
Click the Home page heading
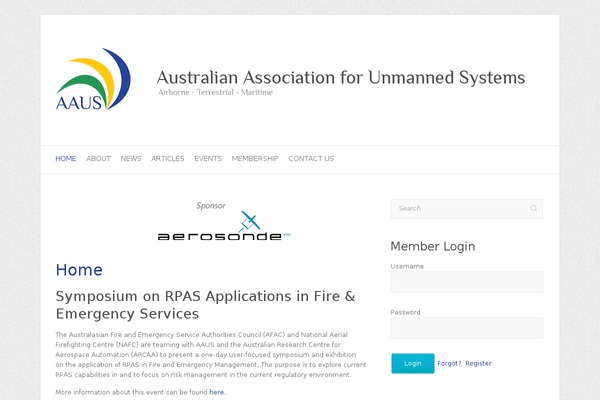click(79, 270)
